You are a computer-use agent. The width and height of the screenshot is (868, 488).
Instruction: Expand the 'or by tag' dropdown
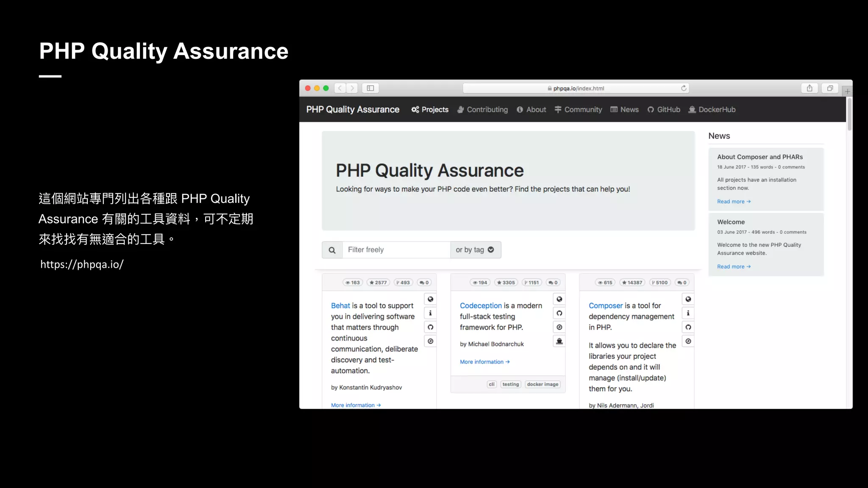pos(476,250)
